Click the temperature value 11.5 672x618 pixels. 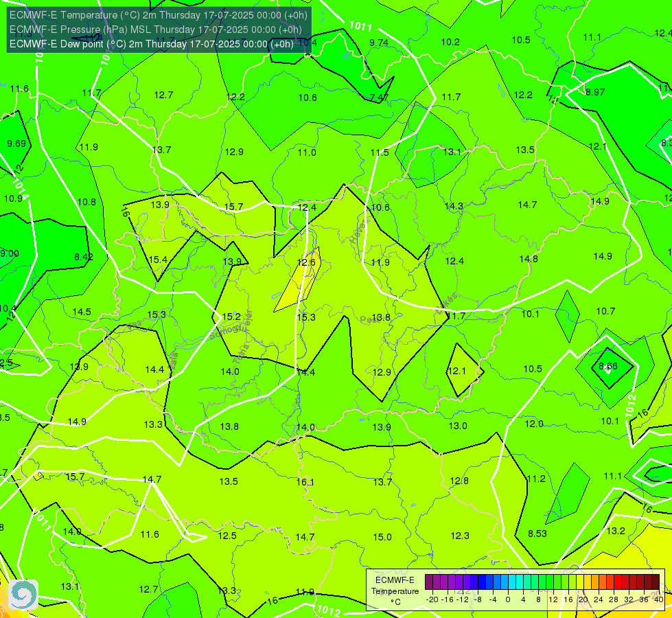click(x=380, y=152)
